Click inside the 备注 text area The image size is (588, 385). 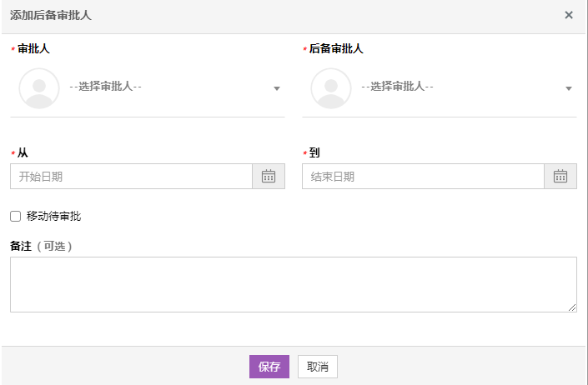click(292, 284)
